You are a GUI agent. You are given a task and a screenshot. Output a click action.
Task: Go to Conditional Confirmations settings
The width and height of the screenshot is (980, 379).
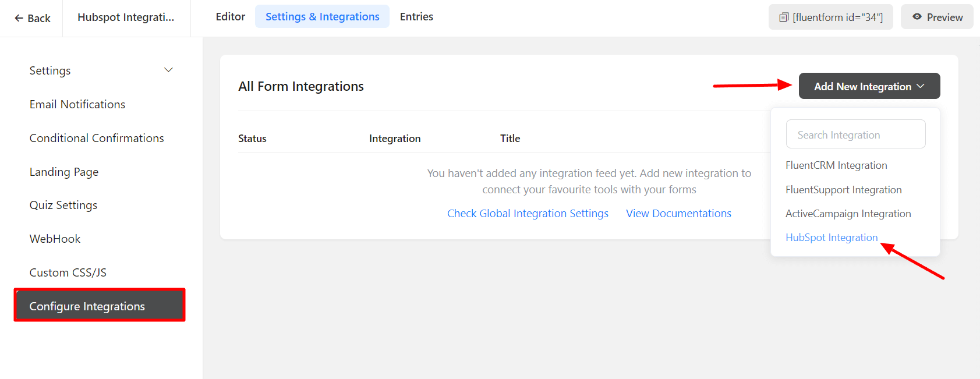(x=97, y=138)
